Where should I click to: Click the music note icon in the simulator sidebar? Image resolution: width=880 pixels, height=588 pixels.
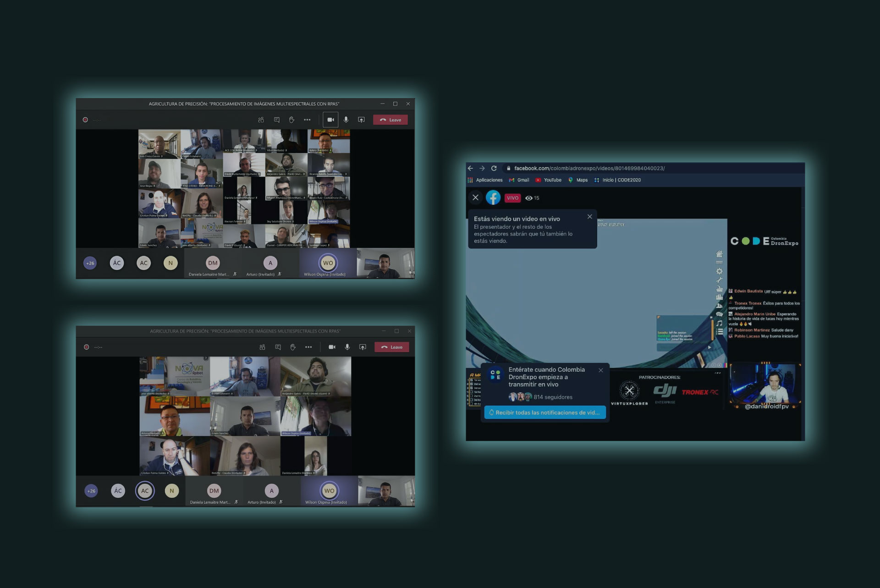pyautogui.click(x=719, y=323)
